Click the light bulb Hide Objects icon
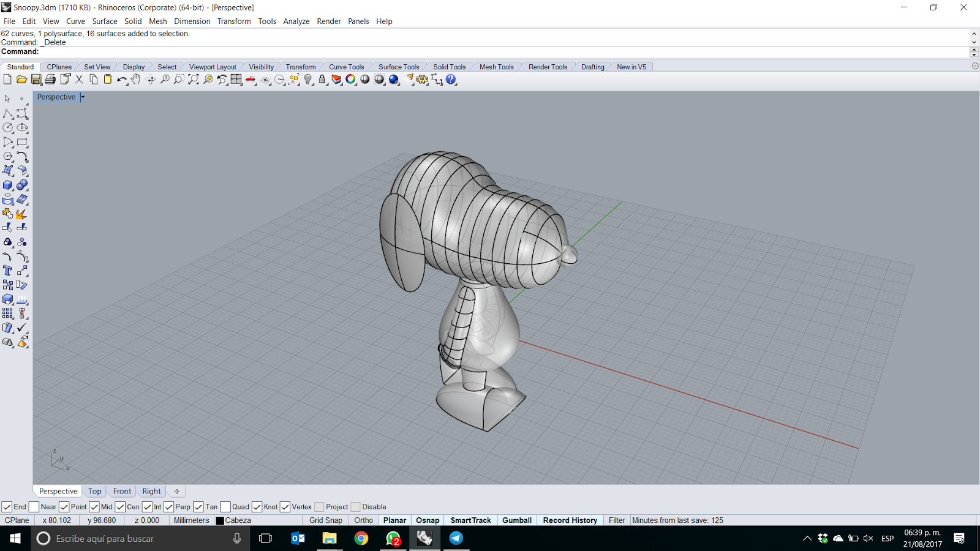This screenshot has height=551, width=980. 308,80
